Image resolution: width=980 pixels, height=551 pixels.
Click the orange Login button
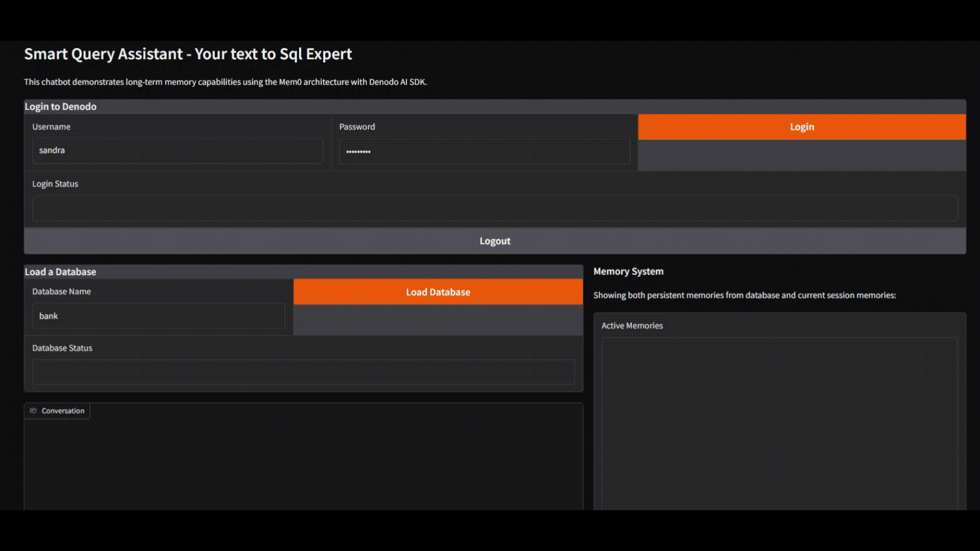tap(801, 127)
